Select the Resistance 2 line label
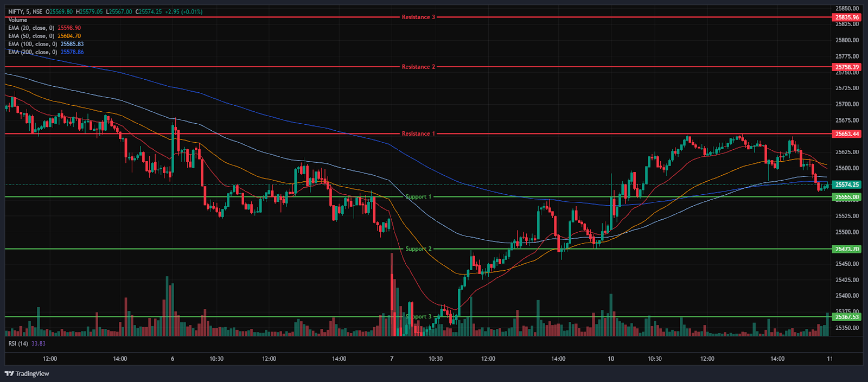868x382 pixels. pos(418,67)
